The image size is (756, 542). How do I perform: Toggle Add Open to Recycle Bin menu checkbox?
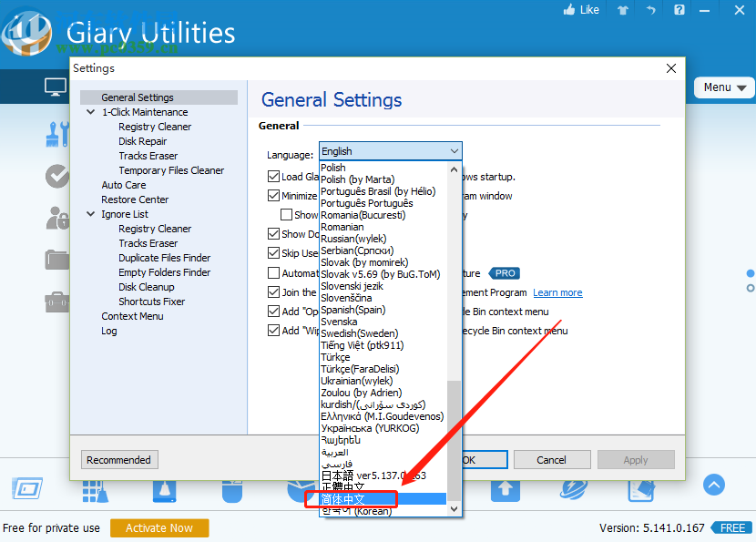273,312
